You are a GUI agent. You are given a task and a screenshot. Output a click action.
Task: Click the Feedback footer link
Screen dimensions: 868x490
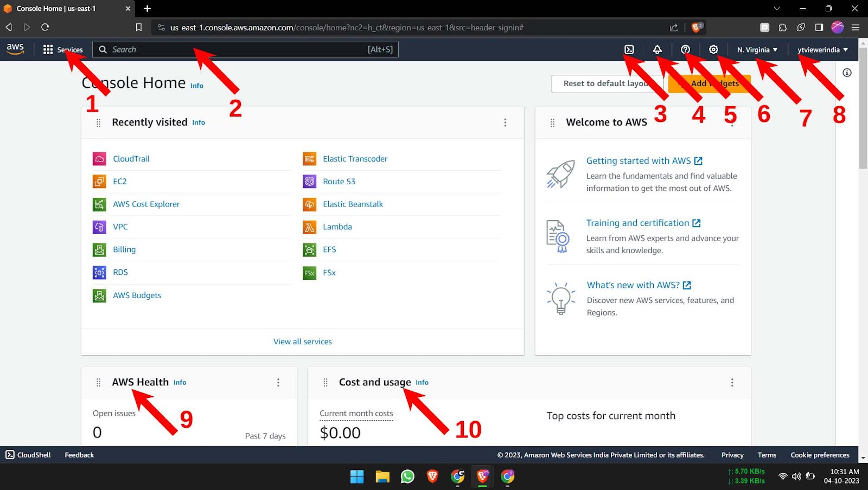point(79,455)
